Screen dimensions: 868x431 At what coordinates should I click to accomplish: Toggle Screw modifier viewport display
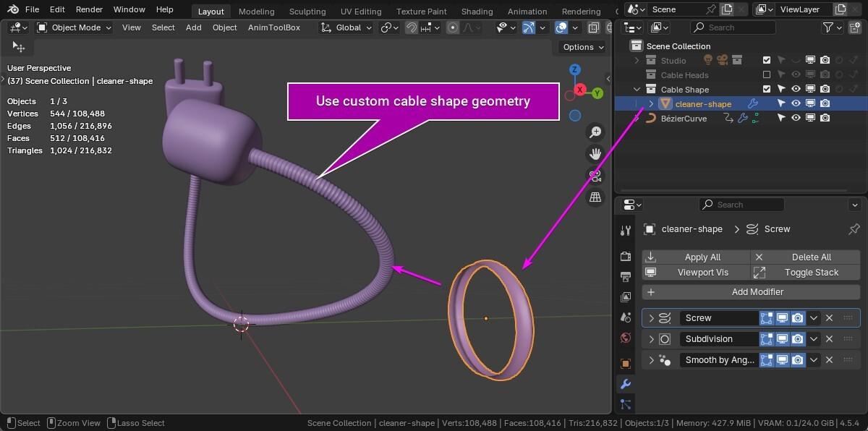pos(782,318)
